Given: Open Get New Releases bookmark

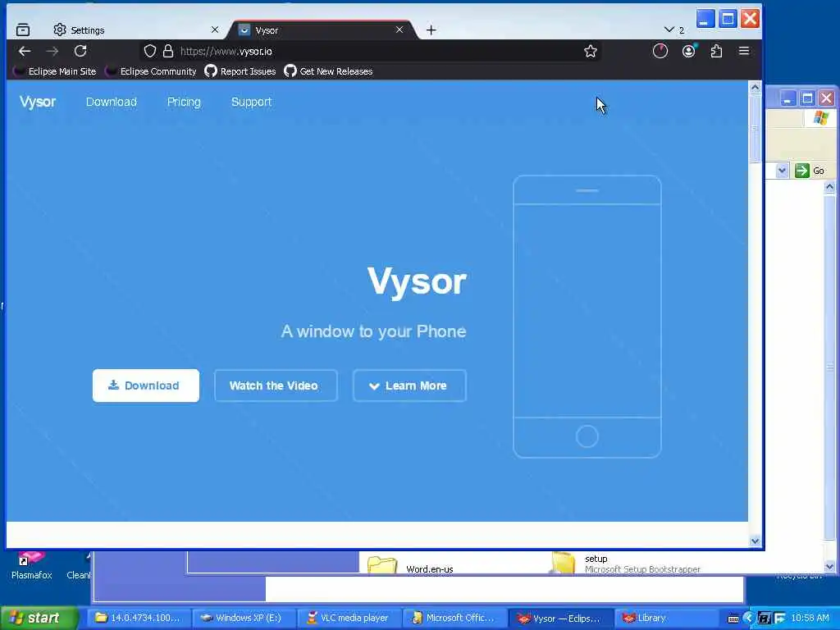Looking at the screenshot, I should (x=328, y=71).
